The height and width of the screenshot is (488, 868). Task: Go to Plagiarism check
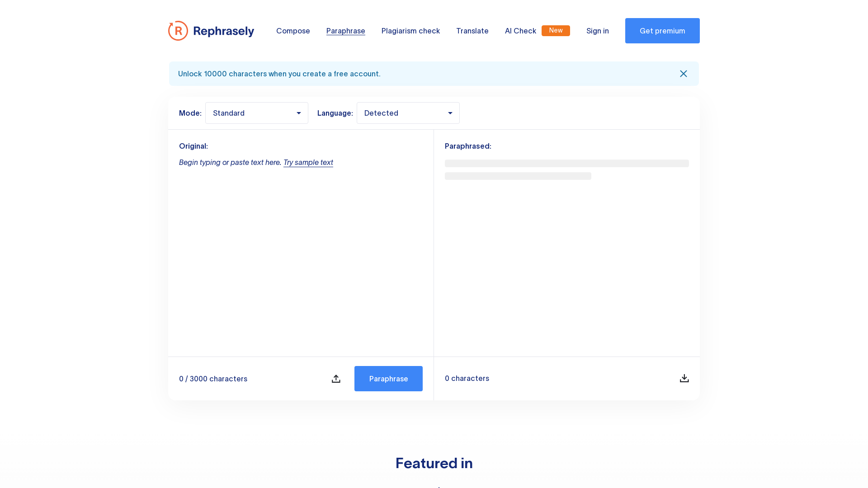(x=410, y=31)
